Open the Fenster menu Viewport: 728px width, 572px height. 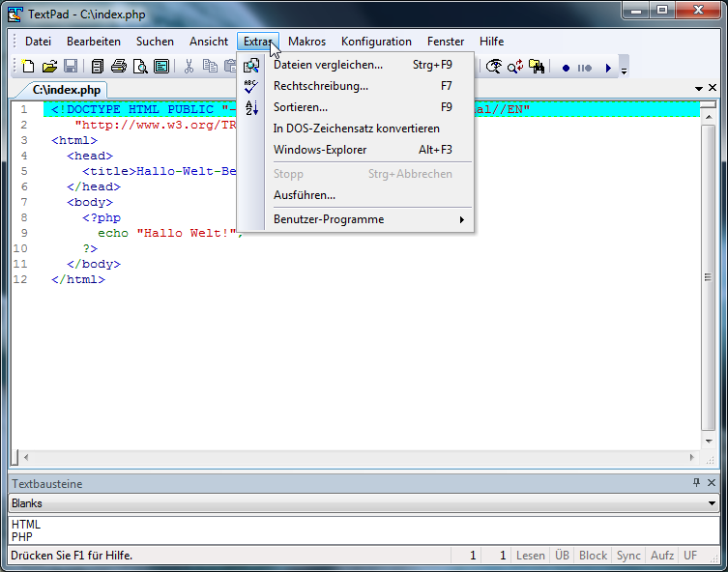(x=446, y=42)
